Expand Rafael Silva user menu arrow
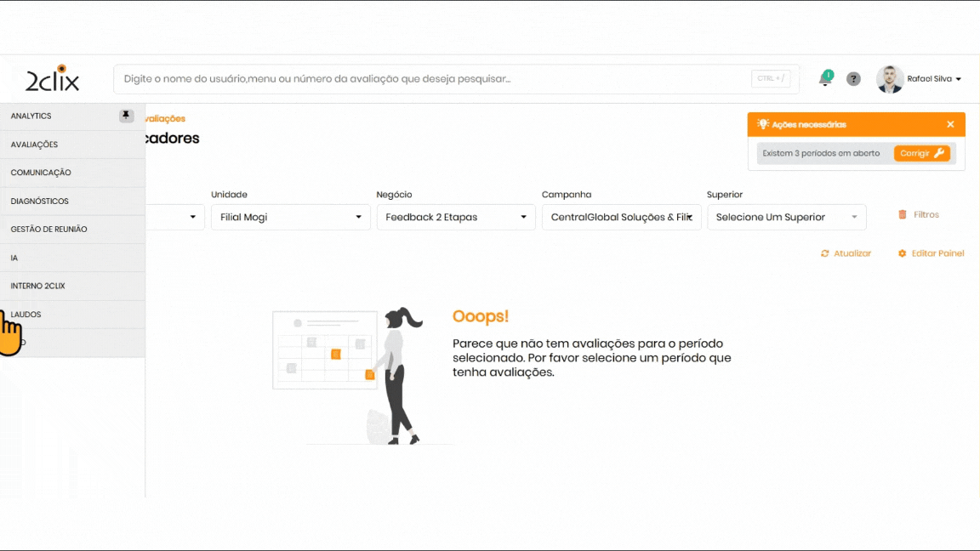The width and height of the screenshot is (980, 551). click(959, 79)
